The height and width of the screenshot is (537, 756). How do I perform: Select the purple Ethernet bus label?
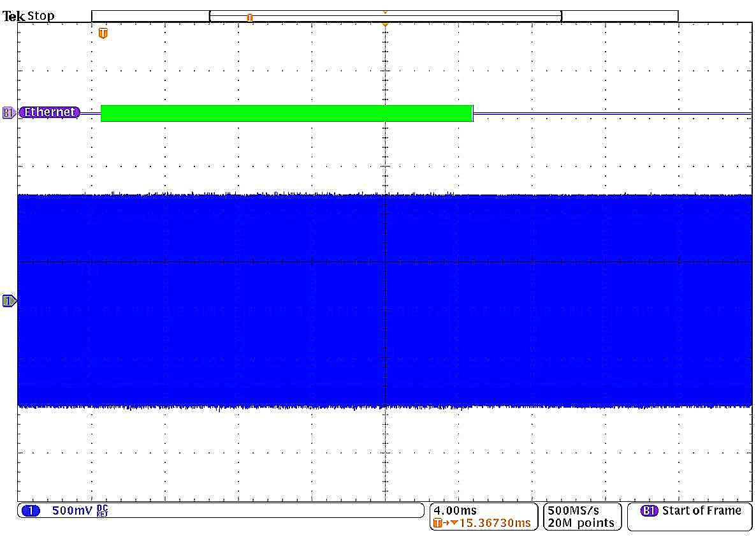50,112
